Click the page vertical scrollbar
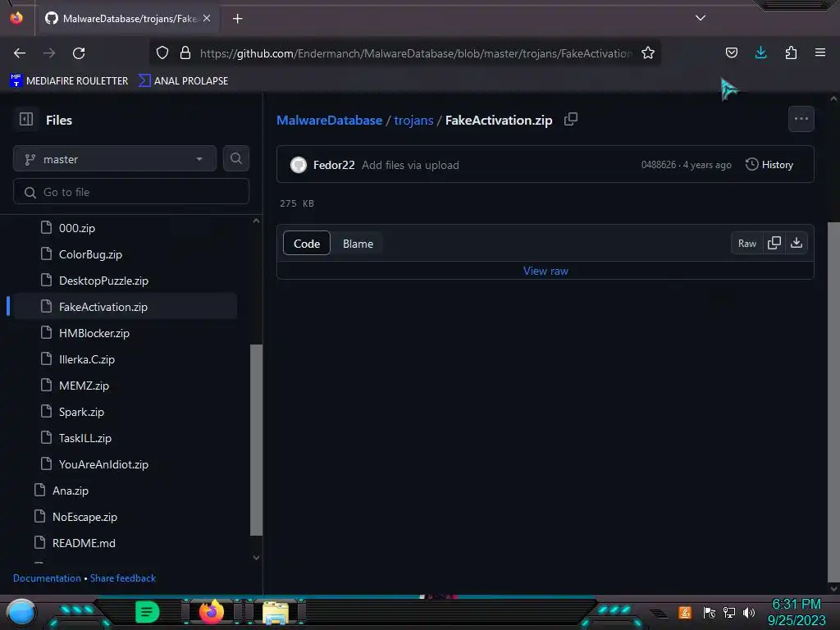 click(x=833, y=402)
